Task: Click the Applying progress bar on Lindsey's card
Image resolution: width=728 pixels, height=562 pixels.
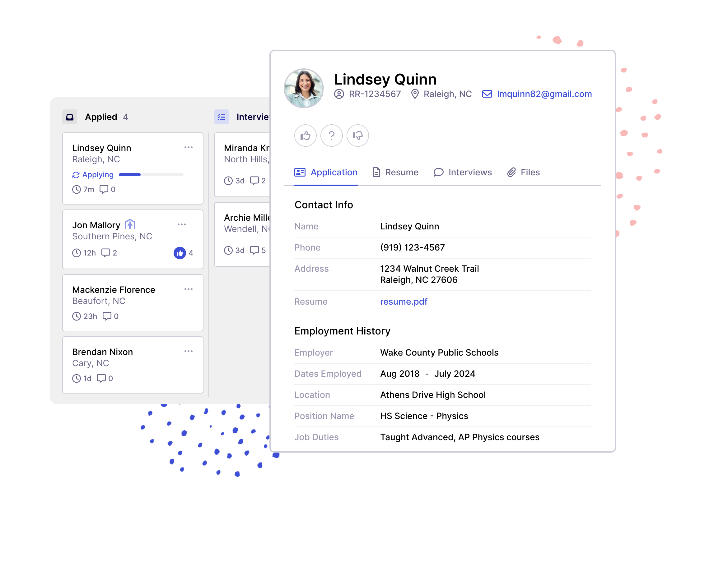Action: tap(151, 175)
